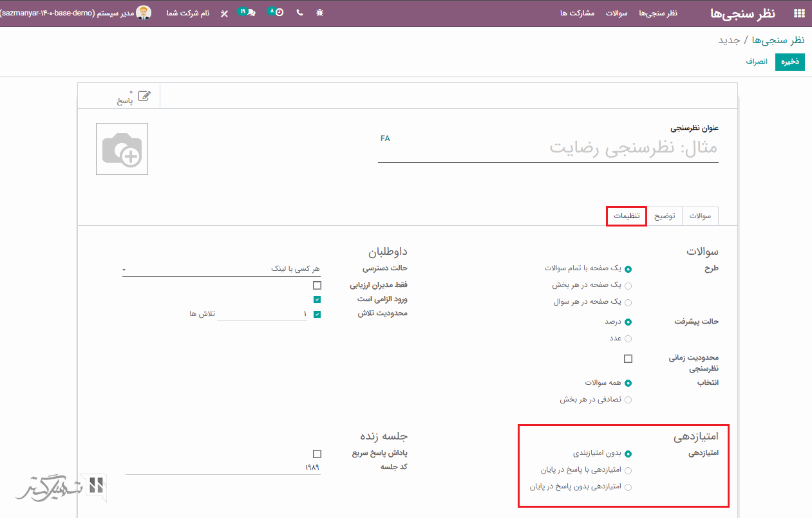Toggle the login required checkbox
The height and width of the screenshot is (518, 812).
[x=317, y=299]
